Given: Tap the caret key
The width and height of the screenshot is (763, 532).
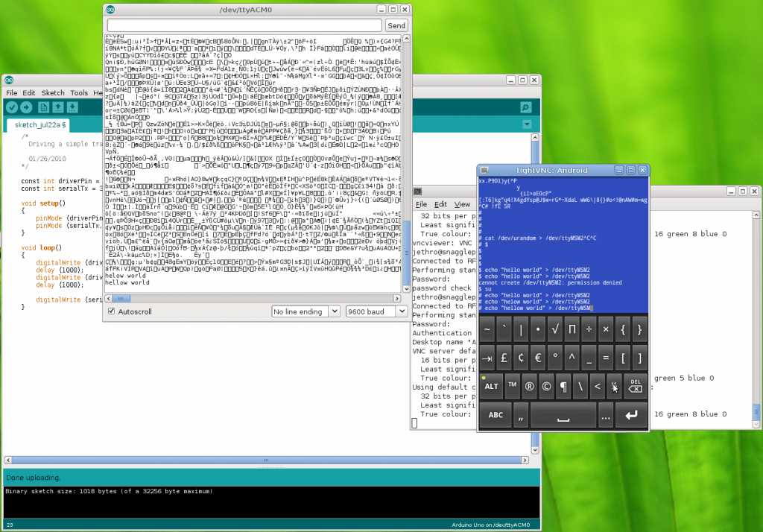Looking at the screenshot, I should (572, 358).
